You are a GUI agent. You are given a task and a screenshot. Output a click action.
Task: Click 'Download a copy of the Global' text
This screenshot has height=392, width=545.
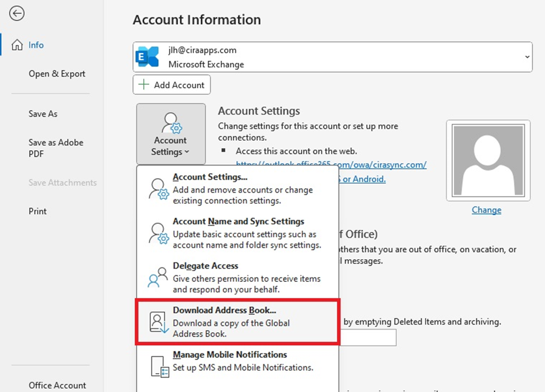pos(231,323)
